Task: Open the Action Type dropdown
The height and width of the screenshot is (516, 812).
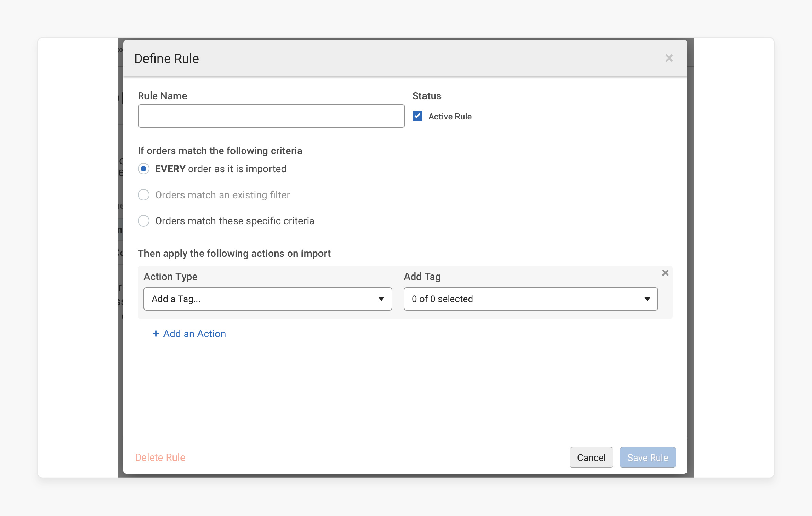Action: click(268, 299)
